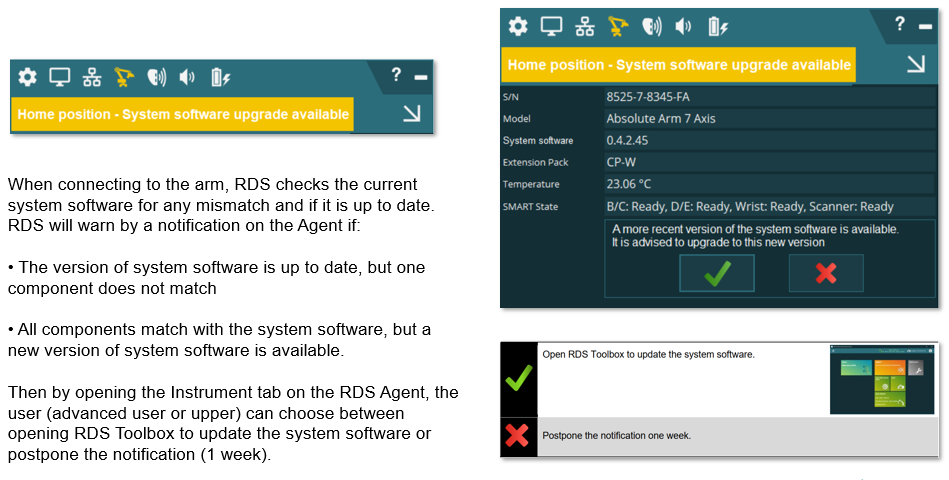This screenshot has height=480, width=949.
Task: Click SMART State readiness values
Action: pyautogui.click(x=750, y=206)
